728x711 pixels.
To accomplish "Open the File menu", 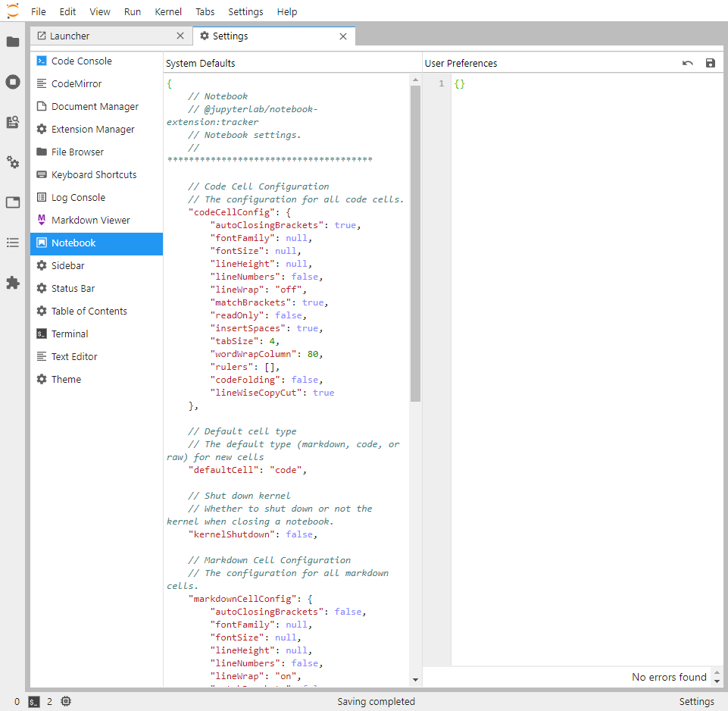I will [39, 11].
